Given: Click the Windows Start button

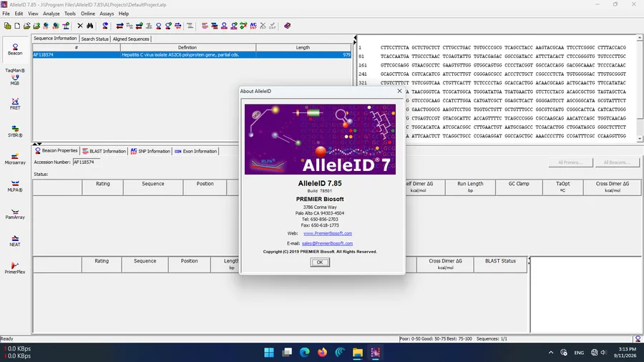Looking at the screenshot, I should coord(269,352).
